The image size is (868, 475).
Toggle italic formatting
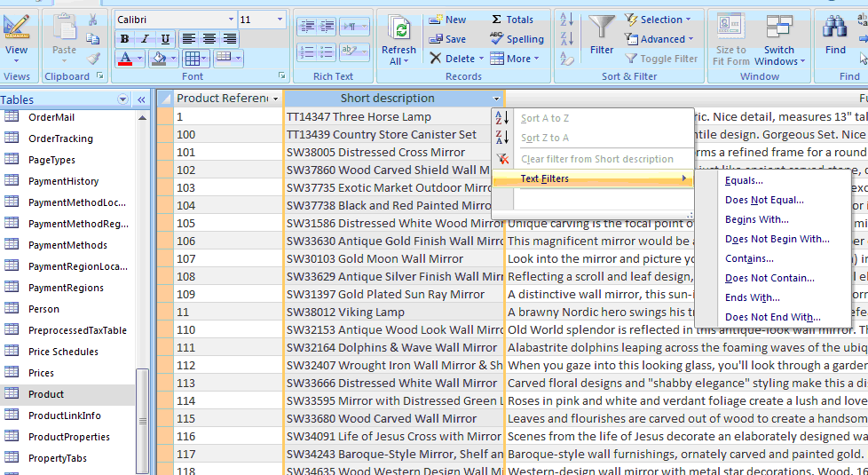click(x=145, y=39)
